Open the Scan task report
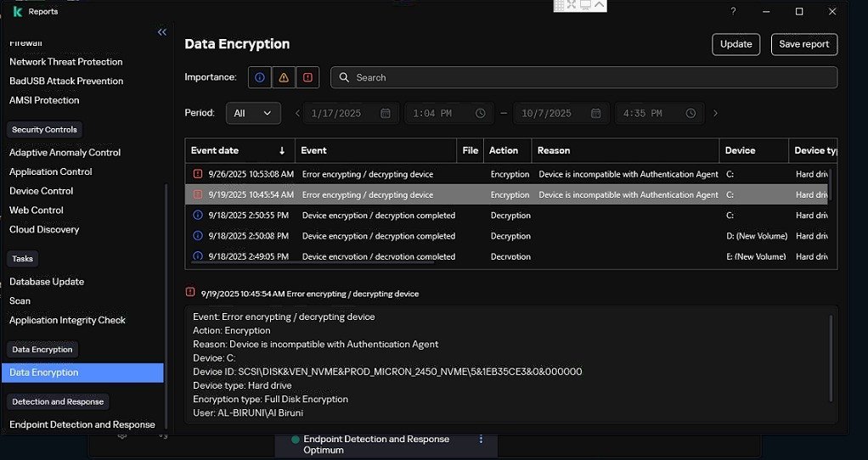The height and width of the screenshot is (460, 868). pyautogui.click(x=20, y=300)
